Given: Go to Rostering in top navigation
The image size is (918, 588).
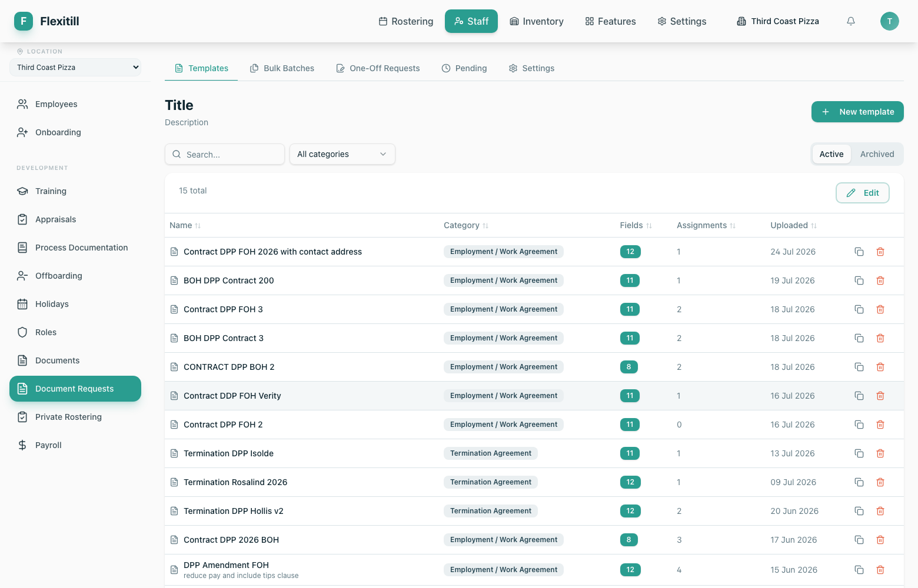Looking at the screenshot, I should tap(406, 21).
